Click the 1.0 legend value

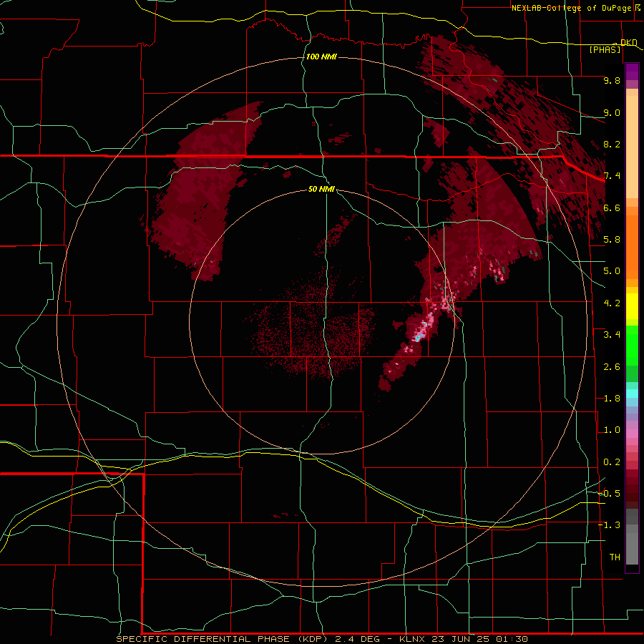click(612, 430)
